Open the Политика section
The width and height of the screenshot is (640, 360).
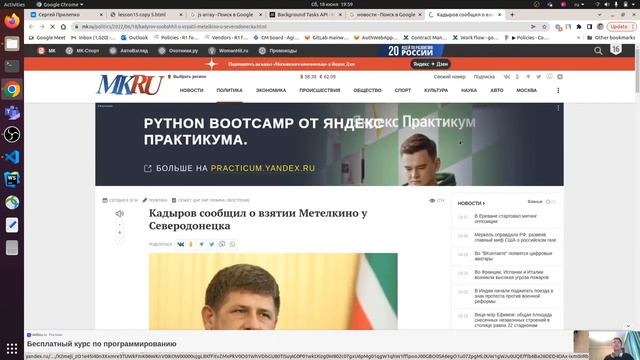click(x=229, y=90)
